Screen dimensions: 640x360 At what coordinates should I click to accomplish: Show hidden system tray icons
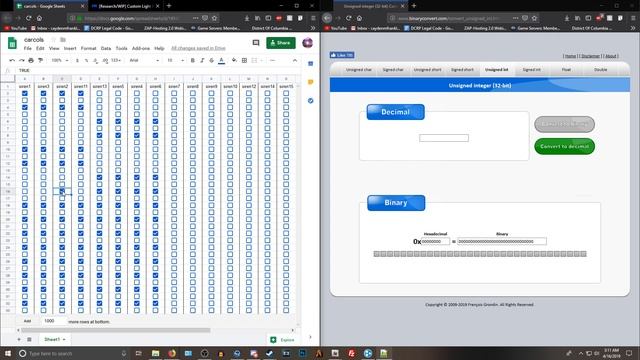(581, 353)
